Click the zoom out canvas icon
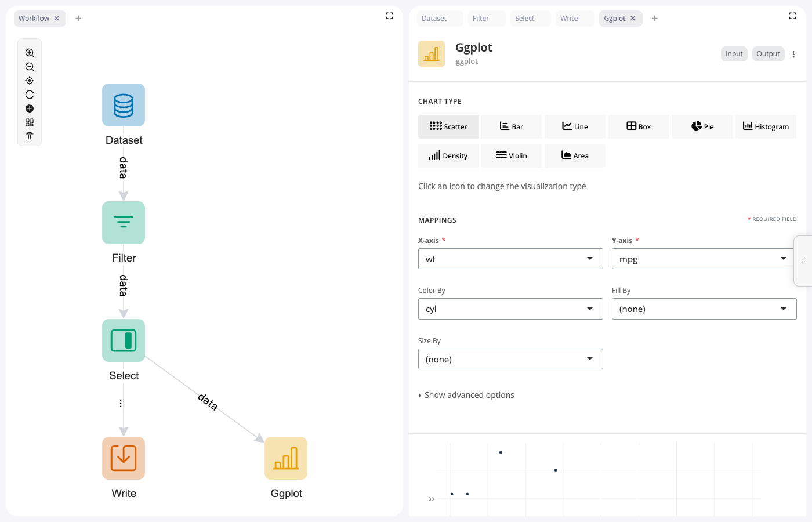The width and height of the screenshot is (812, 522). (x=30, y=67)
